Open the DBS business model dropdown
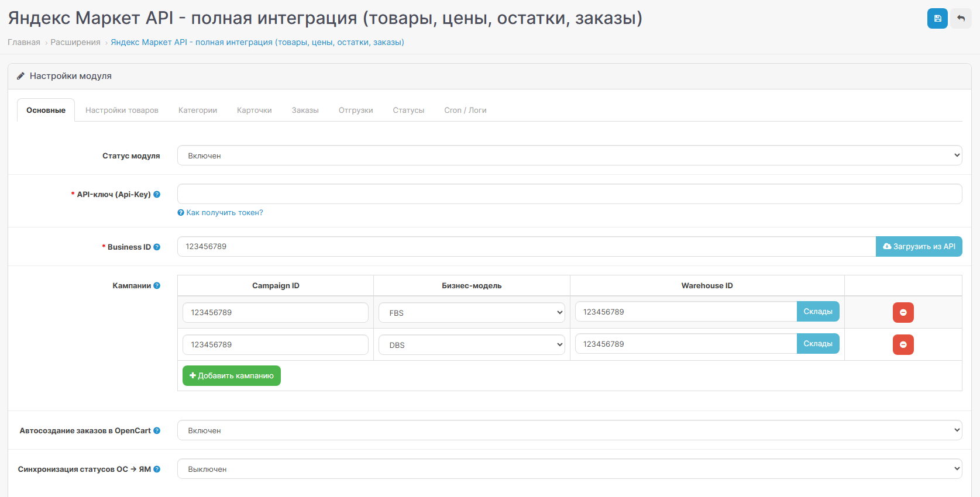Screen dimensions: 980x497 [x=472, y=345]
